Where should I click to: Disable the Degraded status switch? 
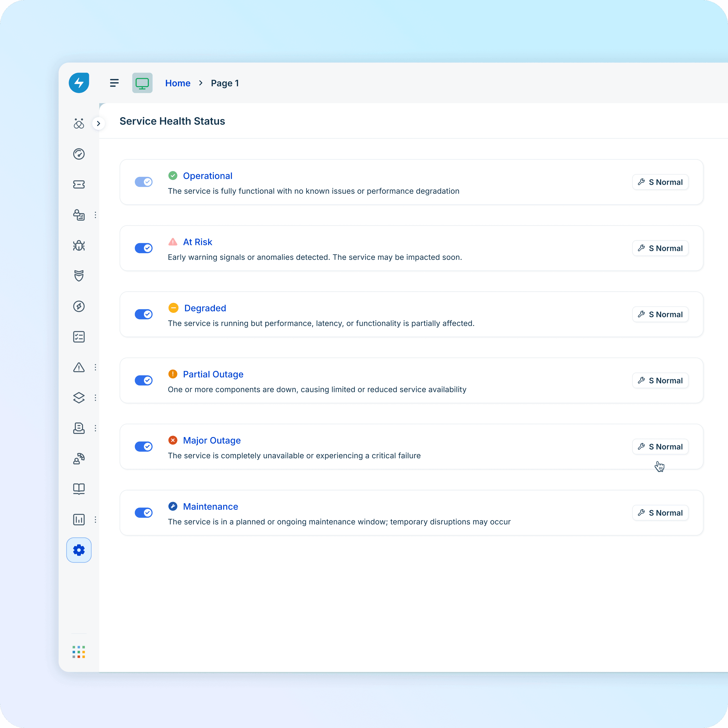point(143,314)
